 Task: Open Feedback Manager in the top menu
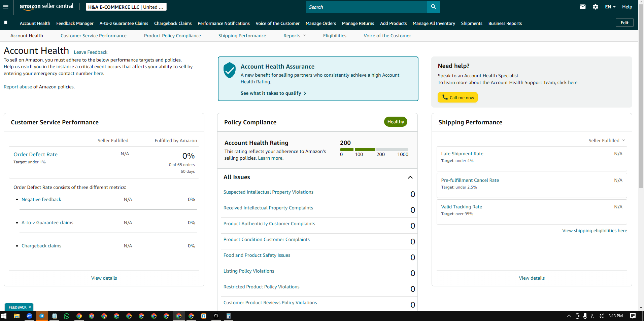pos(75,23)
